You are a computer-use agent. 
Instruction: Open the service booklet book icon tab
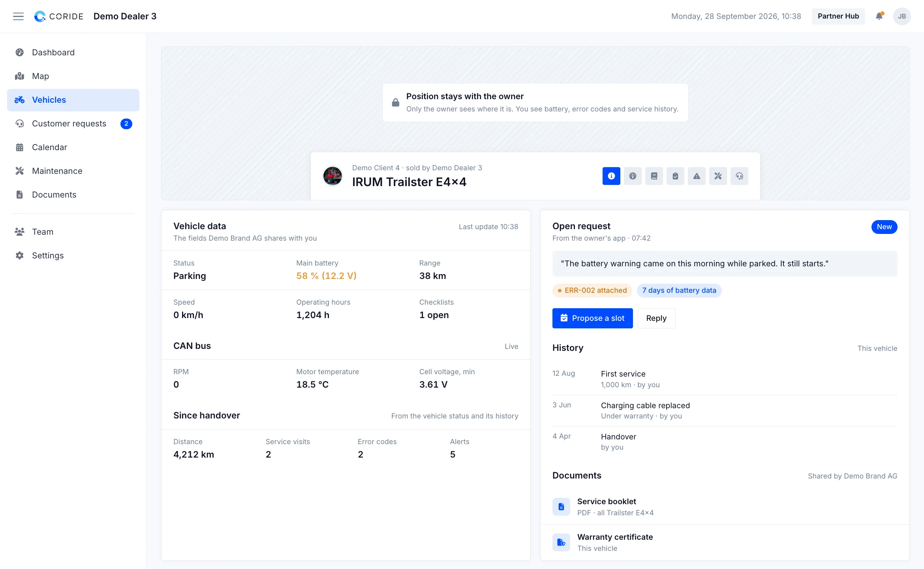pyautogui.click(x=654, y=176)
